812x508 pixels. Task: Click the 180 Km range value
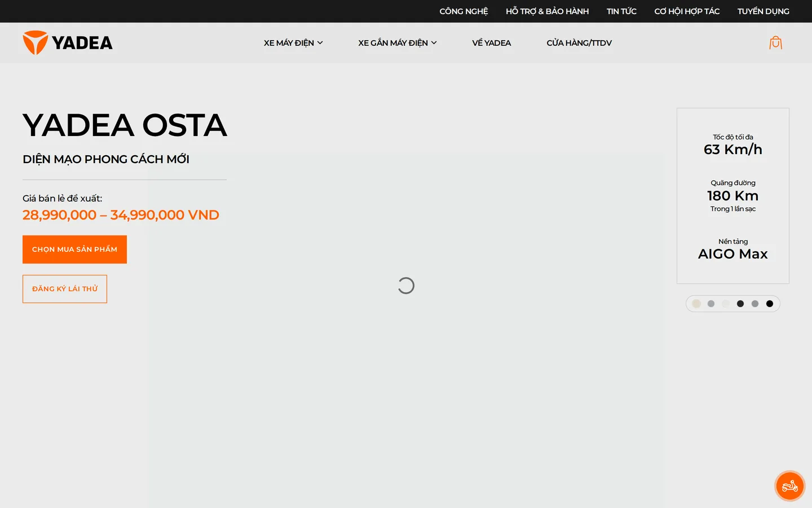733,196
